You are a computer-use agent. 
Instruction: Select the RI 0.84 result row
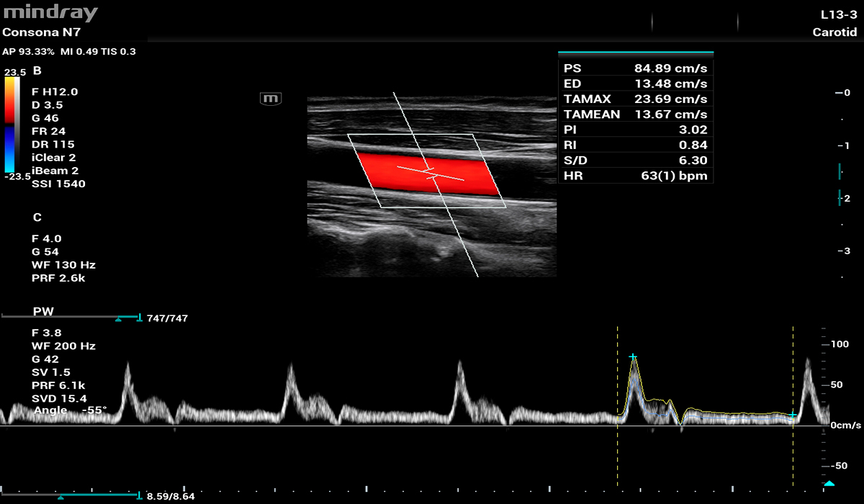coord(636,145)
